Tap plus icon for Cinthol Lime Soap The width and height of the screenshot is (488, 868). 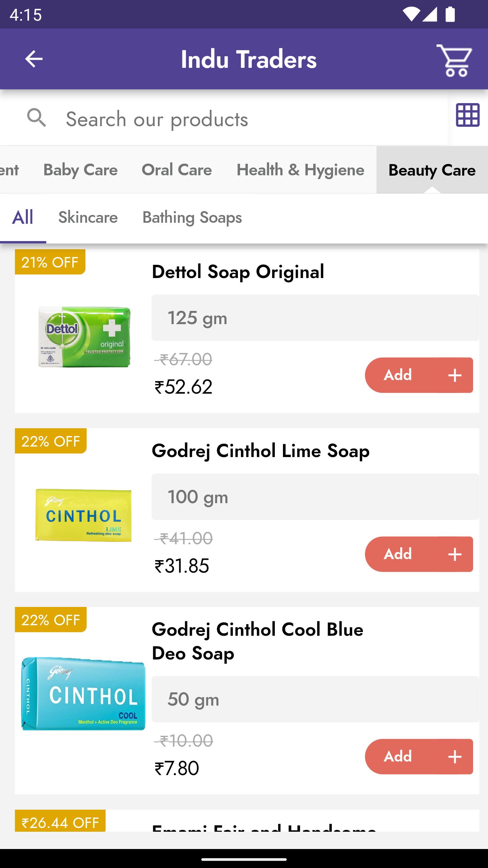(455, 554)
